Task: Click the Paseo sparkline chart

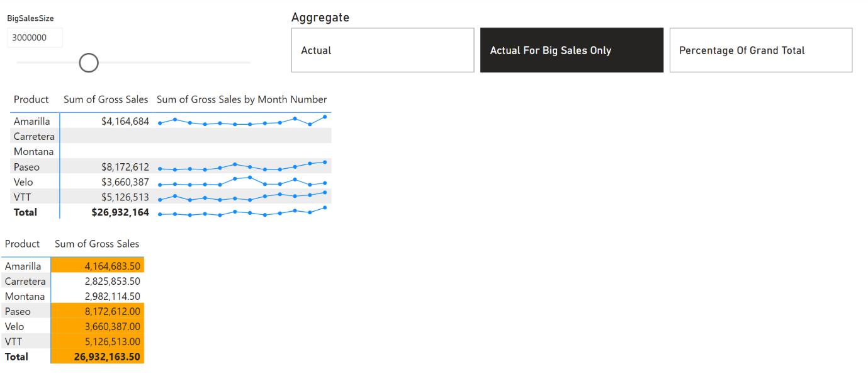Action: pyautogui.click(x=242, y=167)
